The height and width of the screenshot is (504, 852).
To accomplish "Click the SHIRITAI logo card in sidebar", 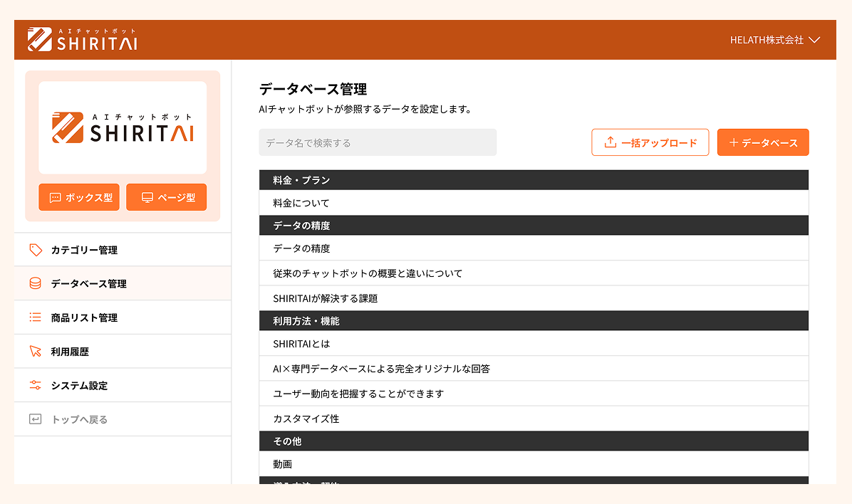I will (123, 127).
